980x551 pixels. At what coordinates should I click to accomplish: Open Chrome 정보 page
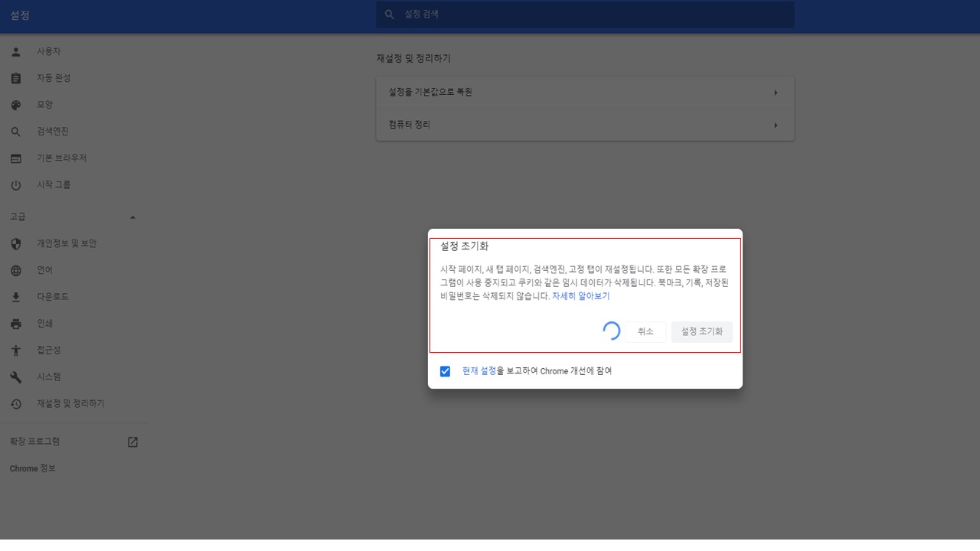click(32, 468)
